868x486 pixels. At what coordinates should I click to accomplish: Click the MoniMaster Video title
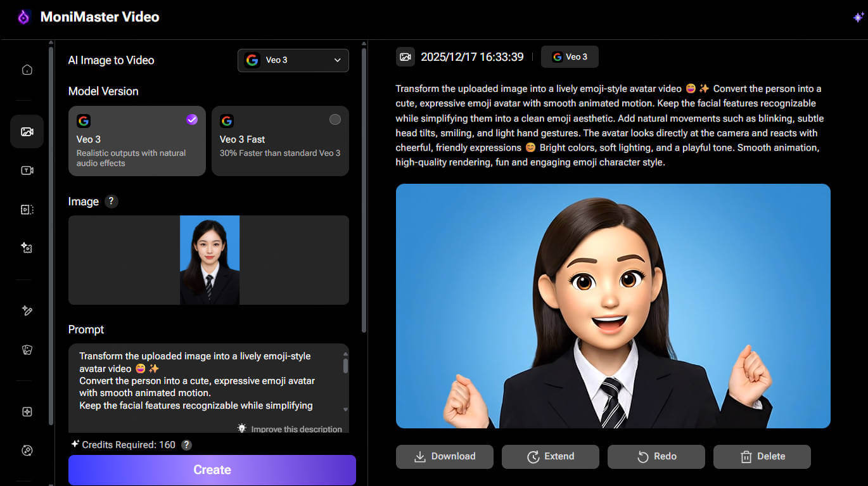(x=99, y=17)
